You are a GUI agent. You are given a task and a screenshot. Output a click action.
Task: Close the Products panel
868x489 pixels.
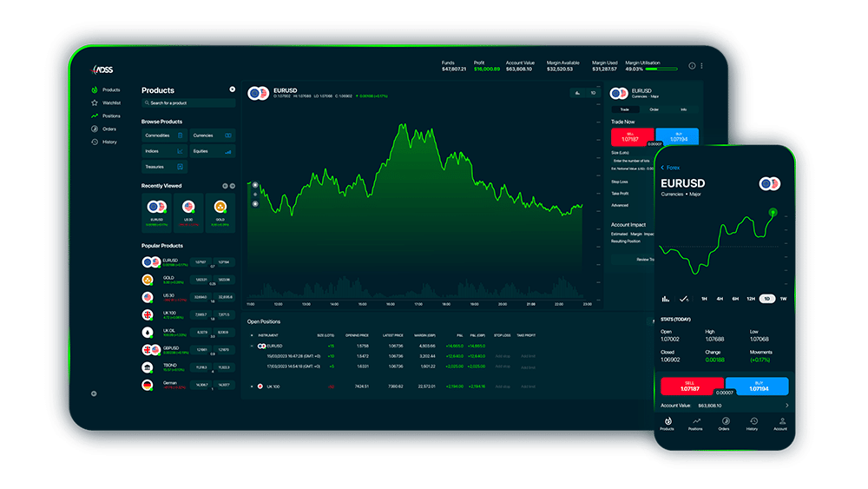pyautogui.click(x=232, y=89)
